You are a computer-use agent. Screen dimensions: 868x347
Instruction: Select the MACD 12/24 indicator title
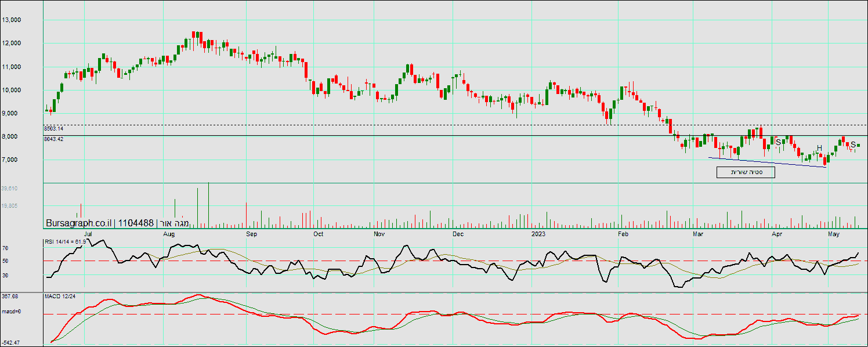click(x=60, y=297)
